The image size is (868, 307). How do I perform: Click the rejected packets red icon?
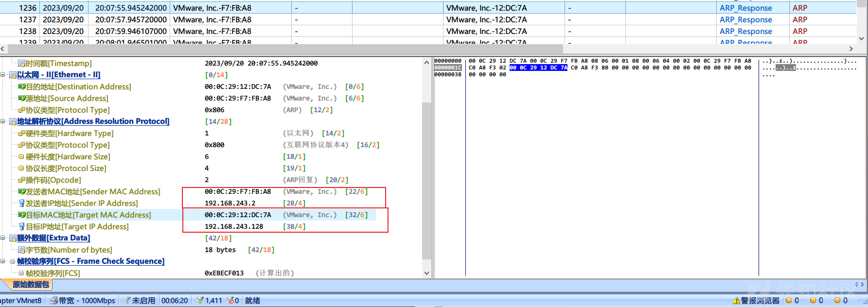pyautogui.click(x=230, y=301)
